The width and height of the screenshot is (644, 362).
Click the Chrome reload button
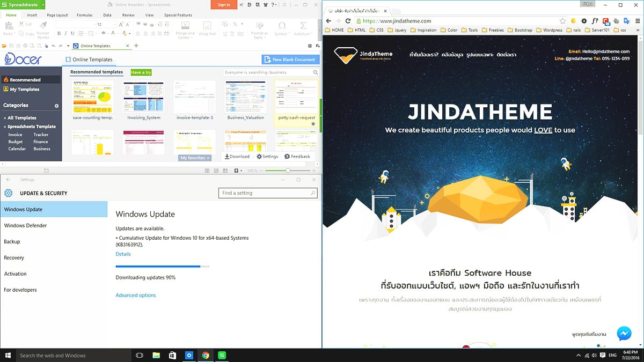(348, 21)
